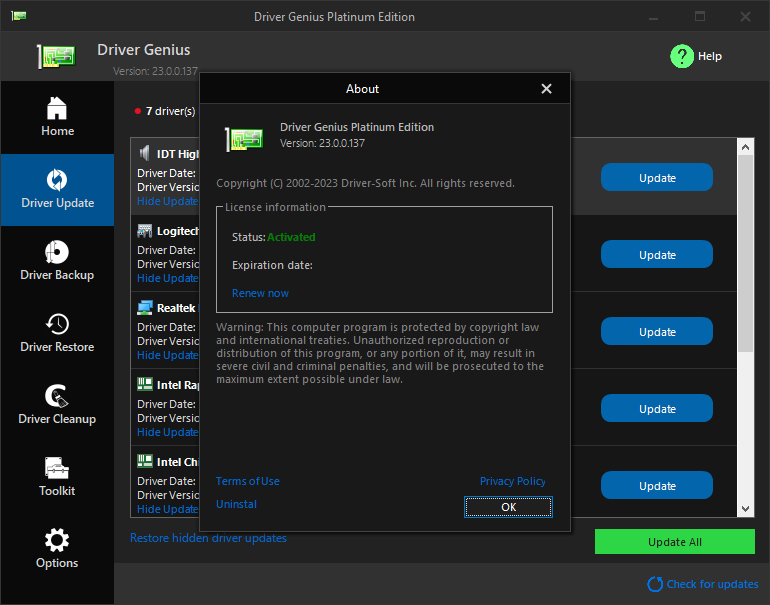This screenshot has height=605, width=770.
Task: Click the IDT audio speaker icon
Action: [144, 153]
